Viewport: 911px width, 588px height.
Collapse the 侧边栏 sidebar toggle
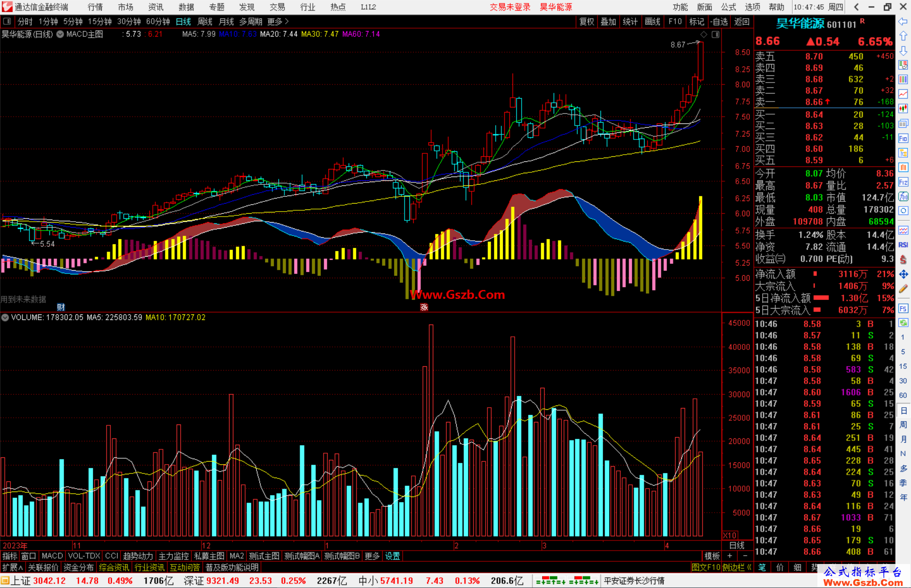click(x=737, y=567)
